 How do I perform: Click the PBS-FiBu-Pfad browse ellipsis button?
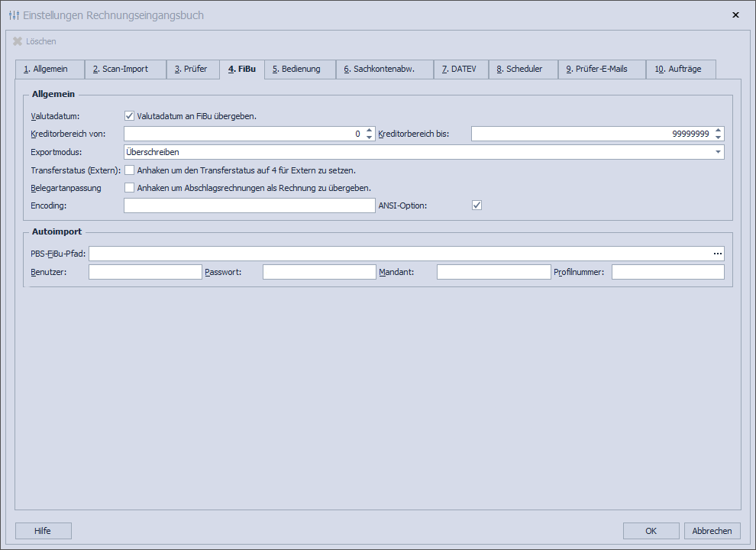pos(717,254)
